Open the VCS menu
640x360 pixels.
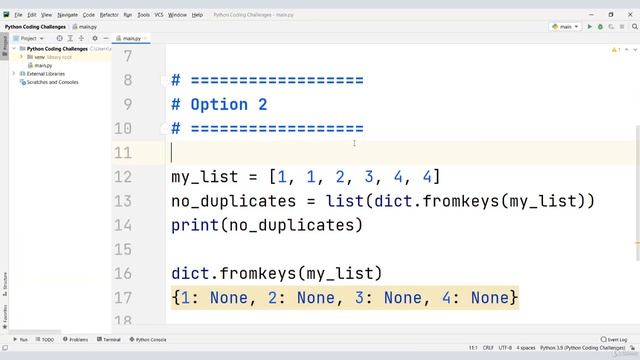[x=159, y=15]
